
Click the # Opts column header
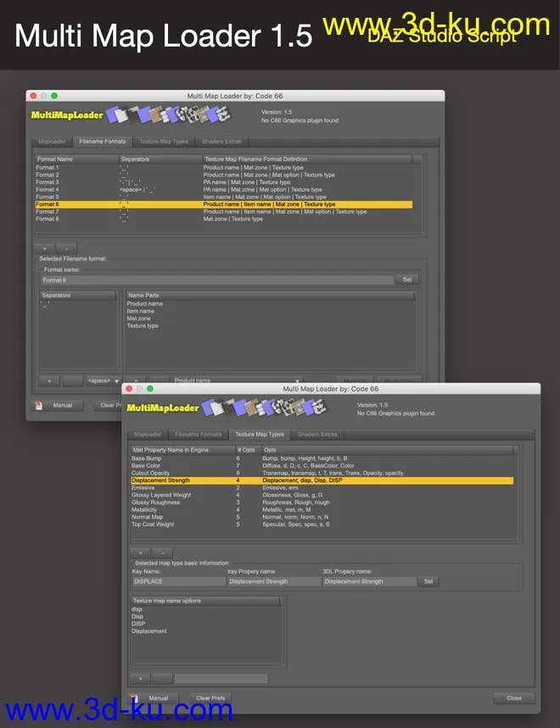245,449
